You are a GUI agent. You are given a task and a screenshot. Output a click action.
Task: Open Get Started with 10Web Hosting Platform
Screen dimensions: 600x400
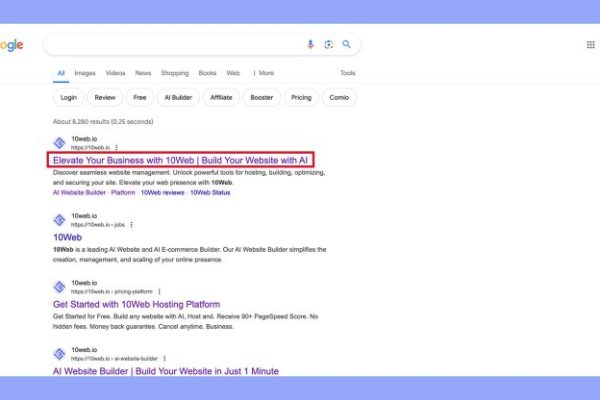(136, 304)
